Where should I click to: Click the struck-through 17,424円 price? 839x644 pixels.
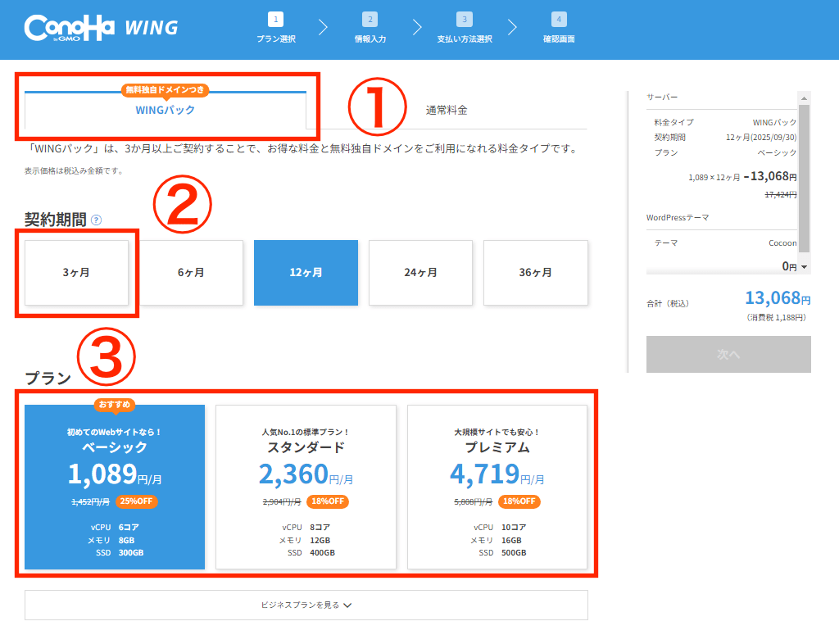coord(781,195)
